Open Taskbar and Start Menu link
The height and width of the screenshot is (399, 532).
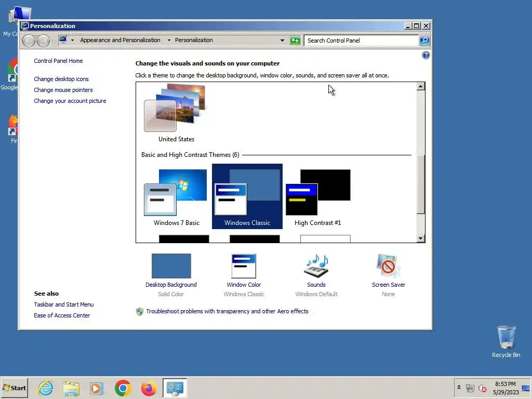click(x=64, y=304)
